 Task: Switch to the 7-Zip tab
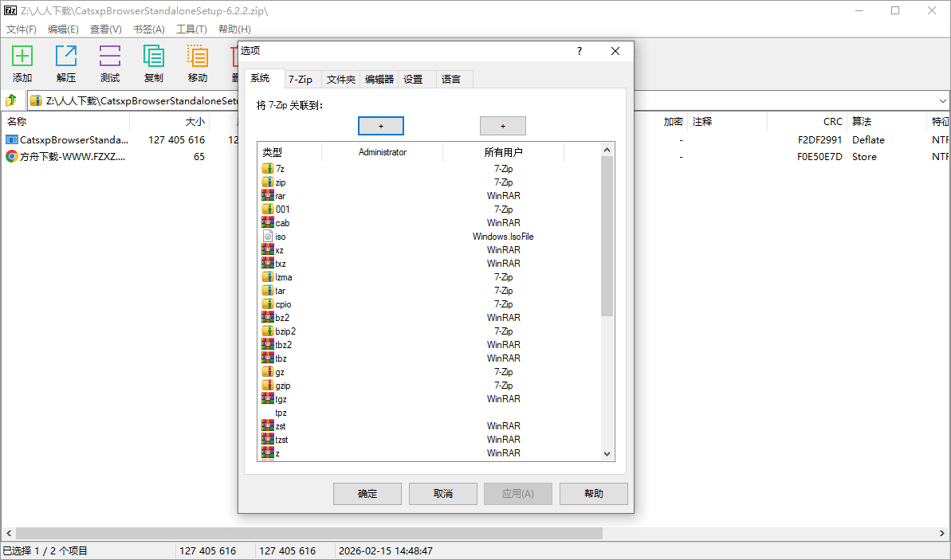pyautogui.click(x=302, y=79)
